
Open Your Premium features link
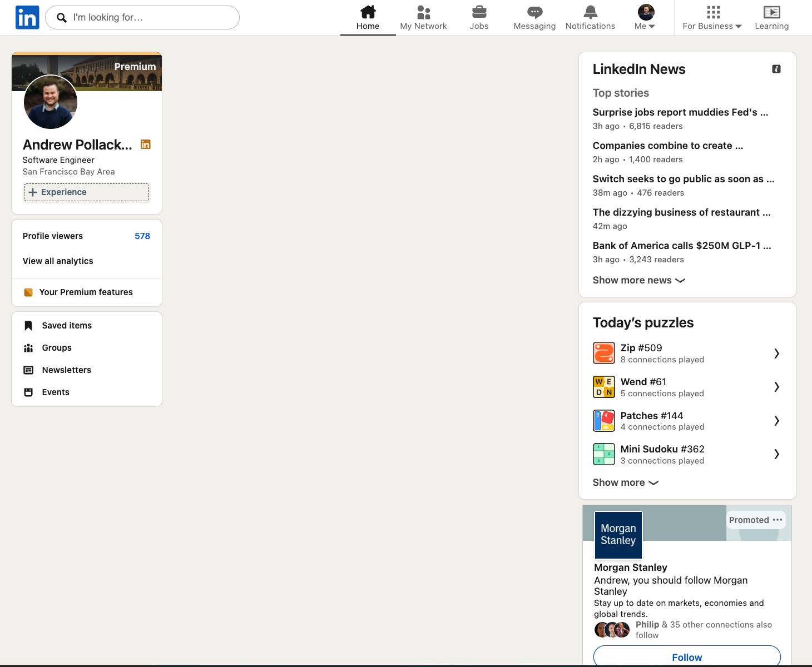click(x=86, y=292)
